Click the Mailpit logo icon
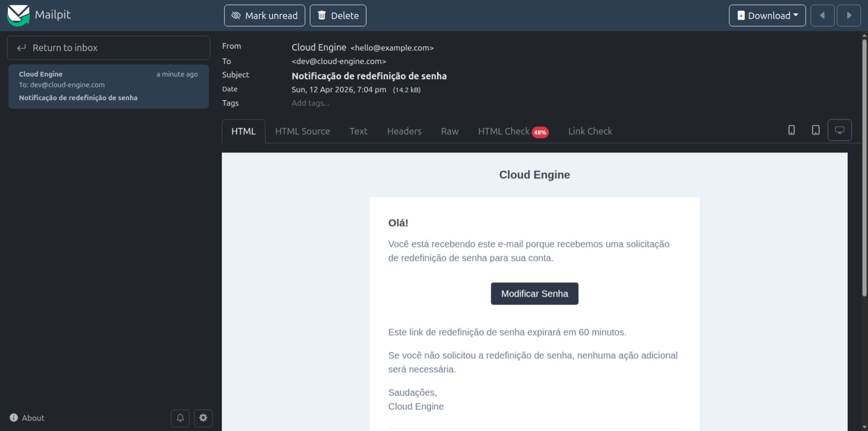The image size is (868, 431). pos(18,15)
